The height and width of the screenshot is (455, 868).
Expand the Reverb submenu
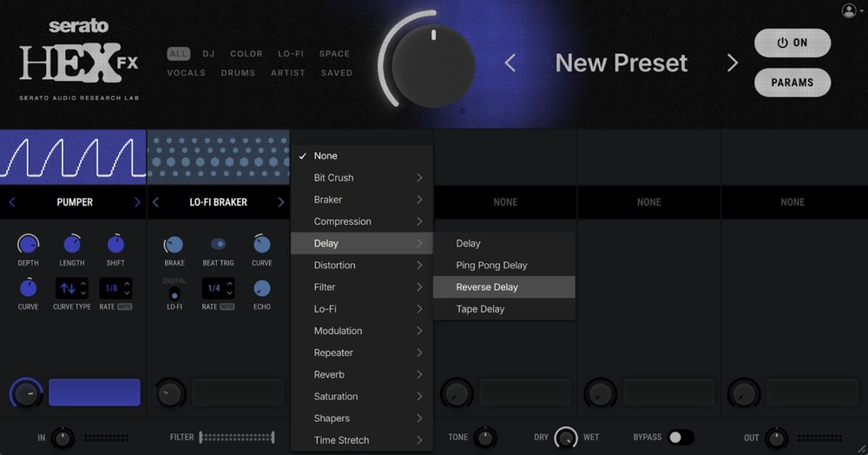coord(362,374)
